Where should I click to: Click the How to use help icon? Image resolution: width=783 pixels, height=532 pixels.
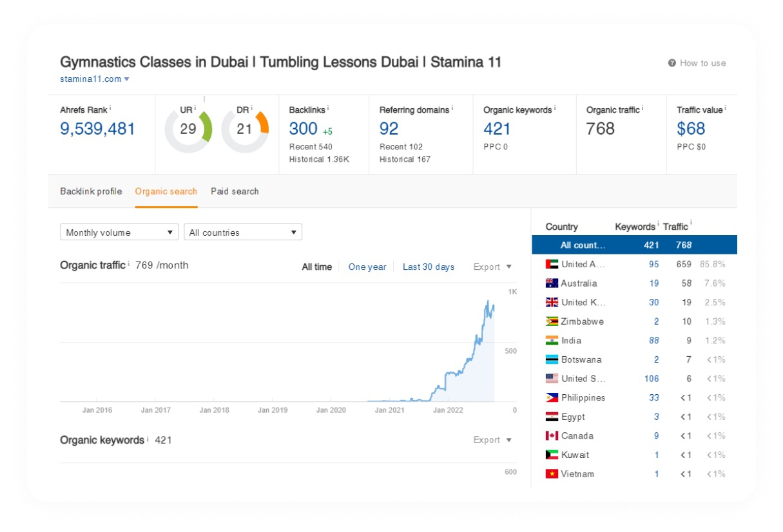point(672,63)
